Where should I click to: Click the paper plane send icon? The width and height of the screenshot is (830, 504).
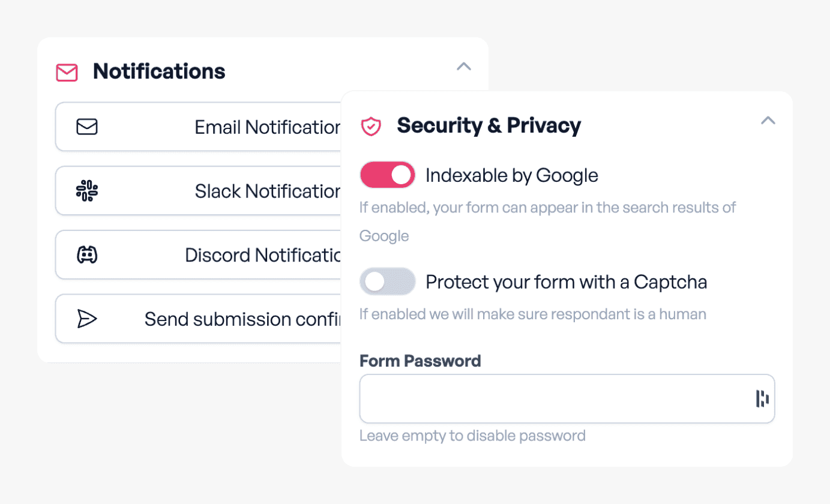coord(87,319)
